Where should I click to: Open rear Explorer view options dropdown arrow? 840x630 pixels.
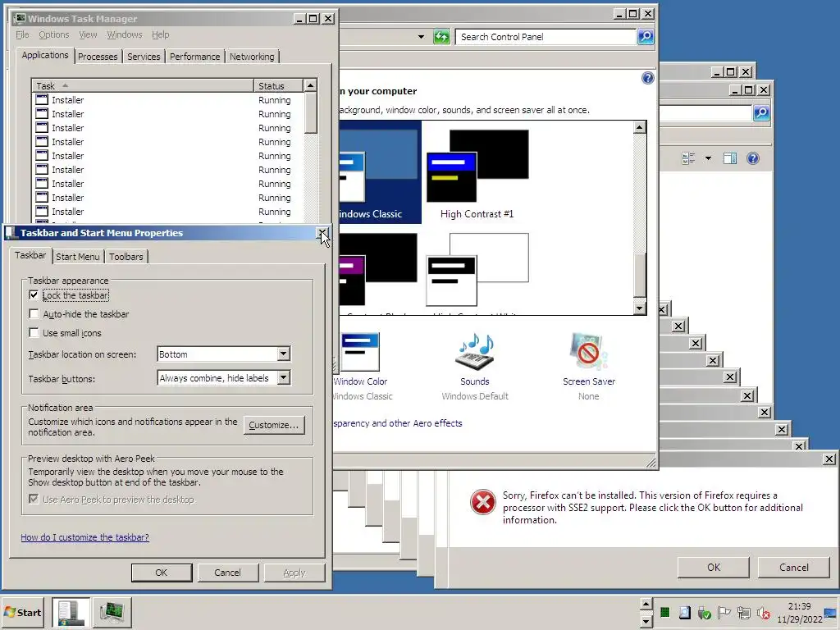[x=708, y=158]
